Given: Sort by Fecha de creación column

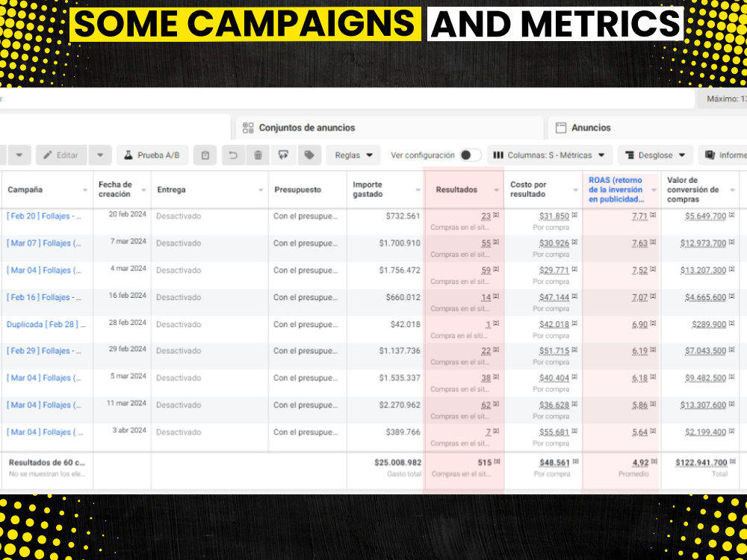Looking at the screenshot, I should pyautogui.click(x=122, y=190).
